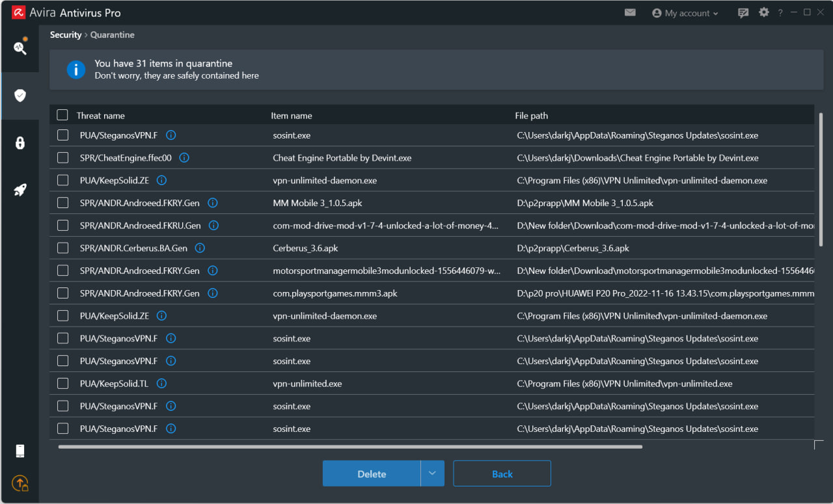Viewport: 833px width, 504px height.
Task: Check the Cheat Engine Portable row checkbox
Action: 62,157
